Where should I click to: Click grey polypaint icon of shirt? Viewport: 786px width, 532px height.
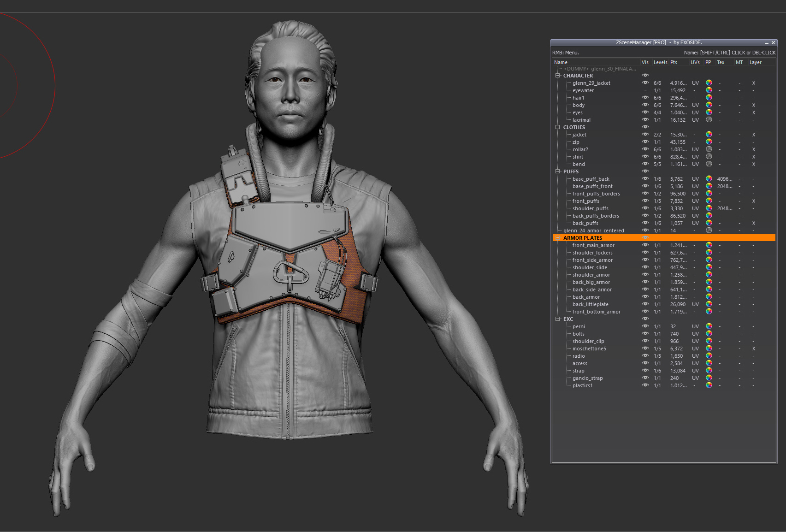pyautogui.click(x=709, y=157)
